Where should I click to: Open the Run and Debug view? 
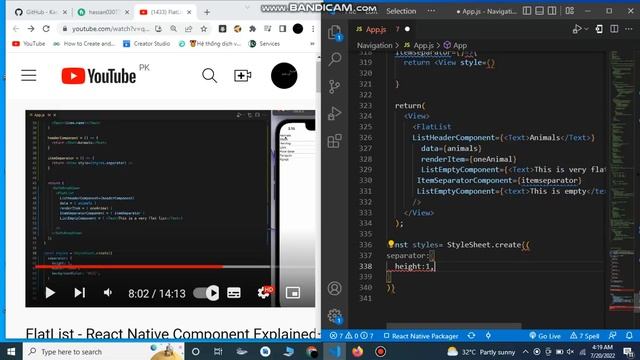(334, 113)
